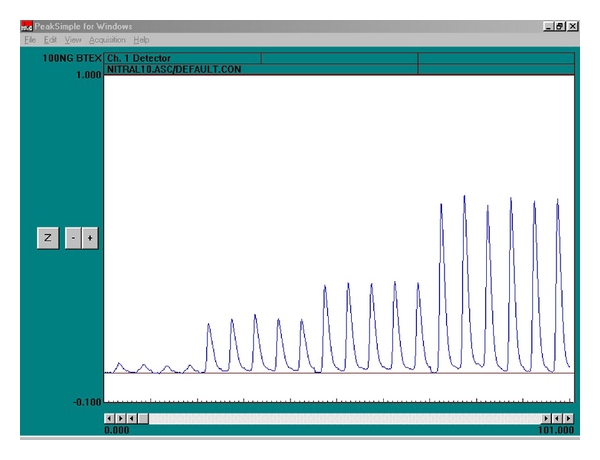600x460 pixels.
Task: Click the NITRAL10.ASC/DEFAULT.CON file label
Action: [175, 69]
